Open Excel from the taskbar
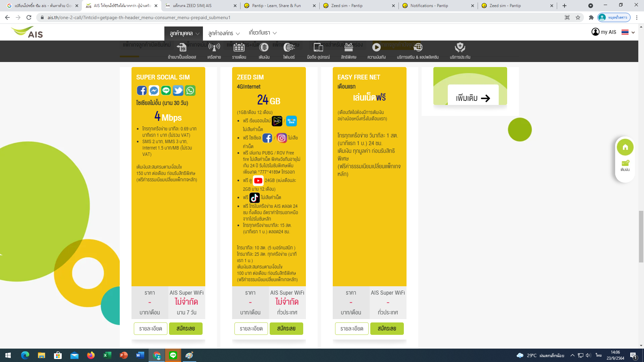The width and height of the screenshot is (644, 362). [x=107, y=355]
